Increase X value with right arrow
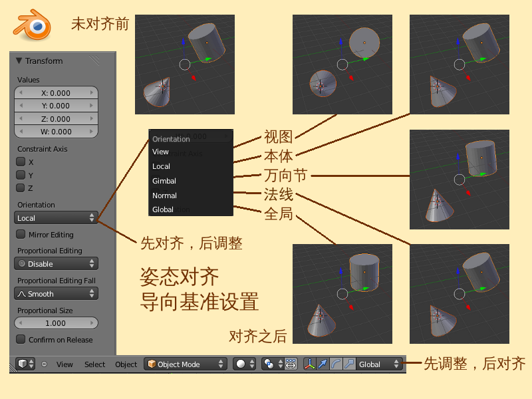This screenshot has width=532, height=399. (x=91, y=92)
